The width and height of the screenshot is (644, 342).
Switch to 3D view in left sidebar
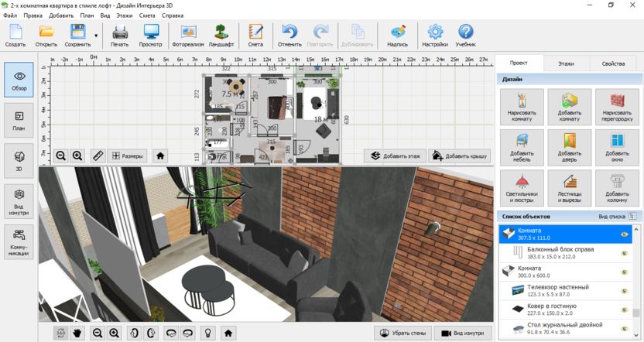pyautogui.click(x=19, y=160)
